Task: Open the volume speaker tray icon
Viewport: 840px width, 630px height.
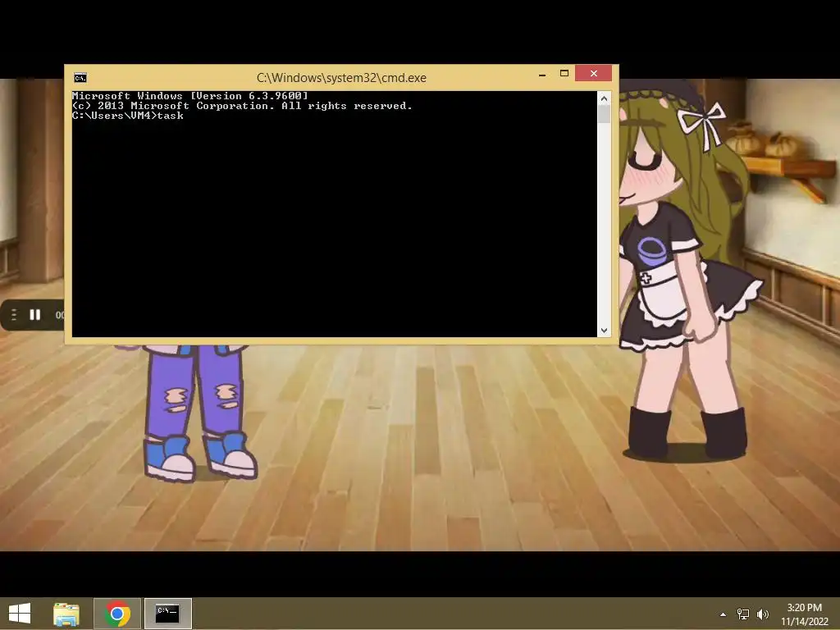Action: pyautogui.click(x=763, y=614)
